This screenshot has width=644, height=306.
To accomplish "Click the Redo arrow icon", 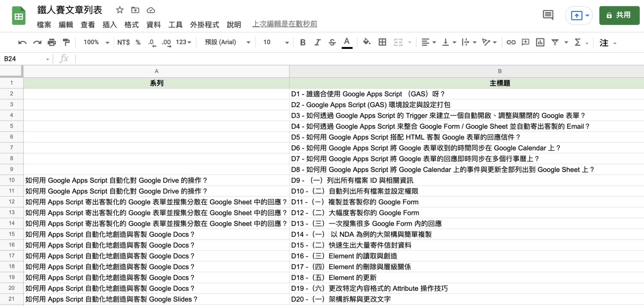I will click(37, 42).
